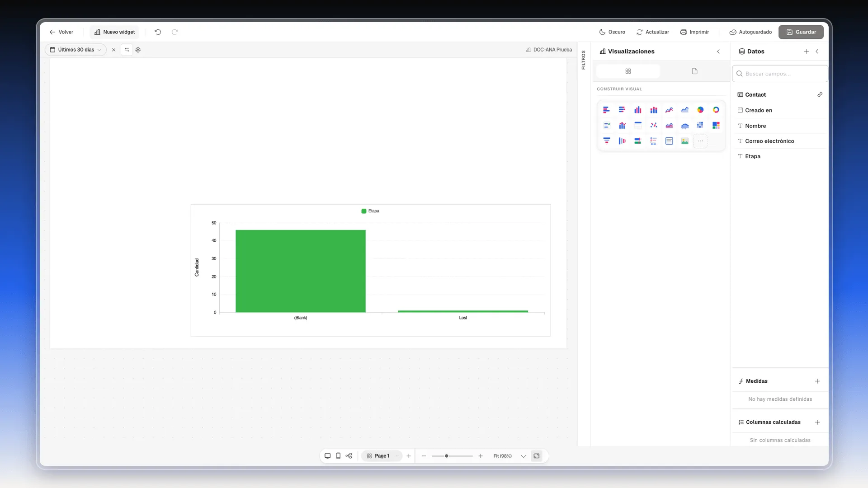Choose the image widget icon

tap(685, 141)
